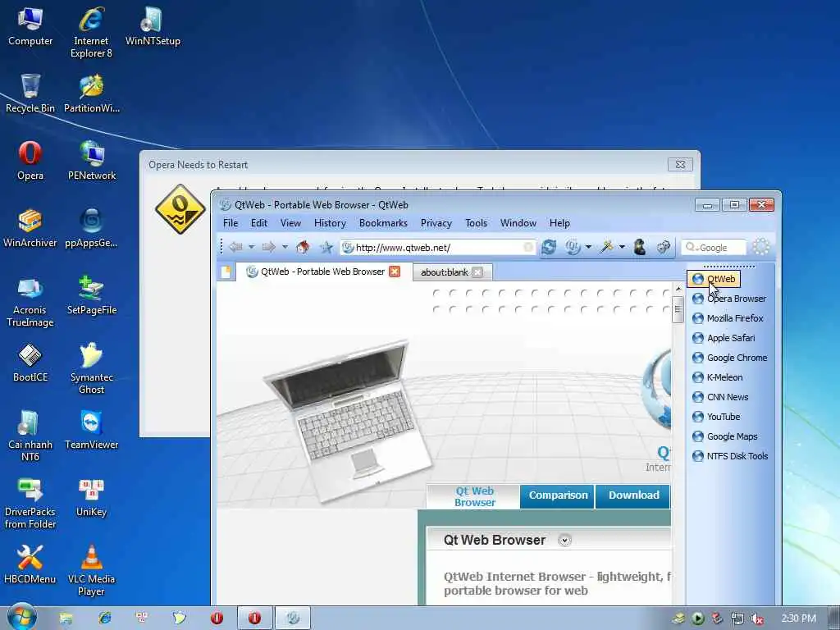This screenshot has width=840, height=630.
Task: Click the dice settings toolbar icon
Action: click(x=663, y=247)
